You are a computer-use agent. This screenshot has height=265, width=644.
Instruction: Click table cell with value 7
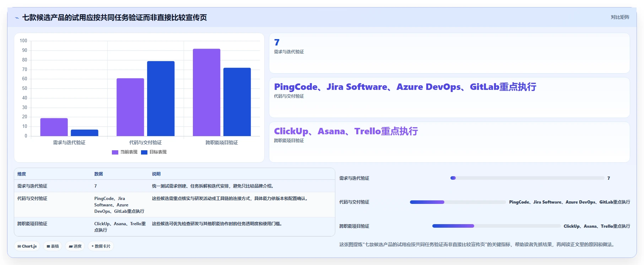96,186
